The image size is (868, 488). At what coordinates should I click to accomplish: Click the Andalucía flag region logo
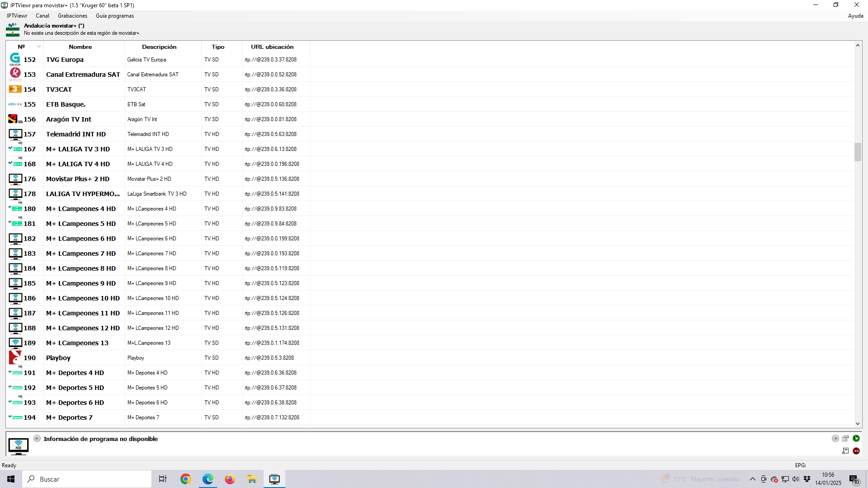point(13,29)
